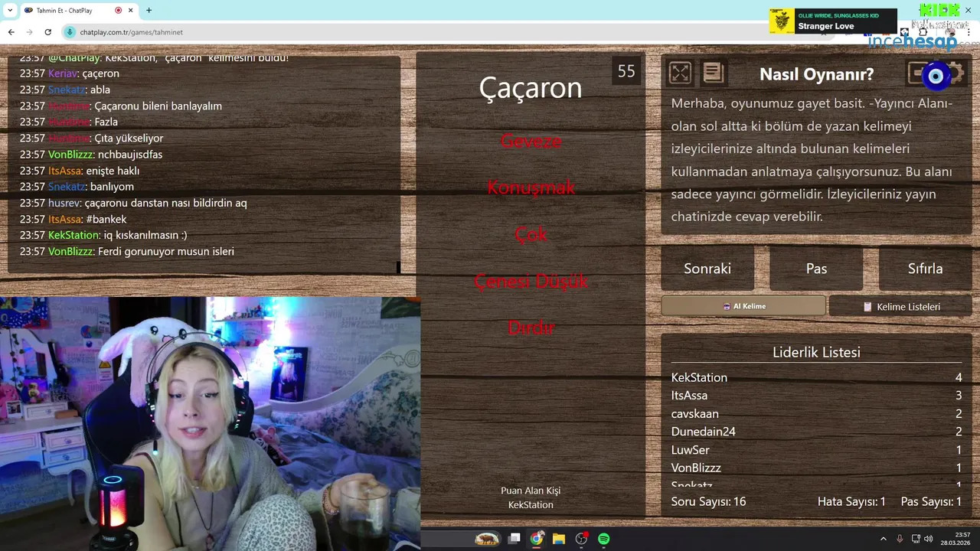Click the Pas Sayısı: 1 counter
Screen dimensions: 980x551
click(931, 502)
